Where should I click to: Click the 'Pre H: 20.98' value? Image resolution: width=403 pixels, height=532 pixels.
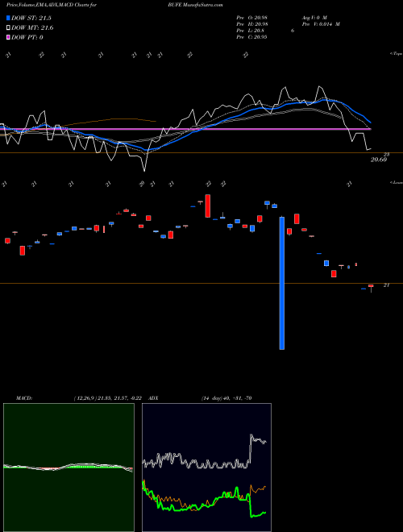tap(251, 24)
